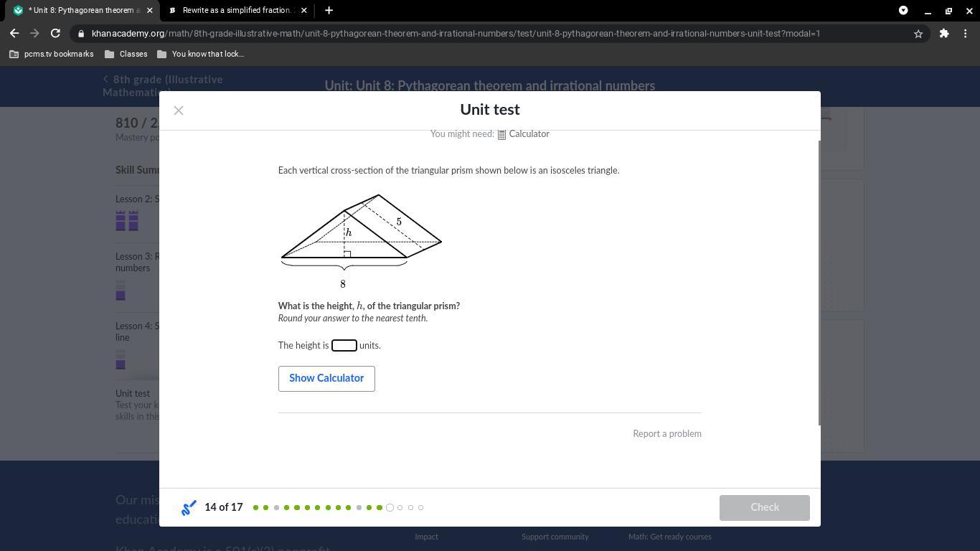Bookmark this page with the star icon
This screenshot has width=980, height=551.
coord(918,34)
